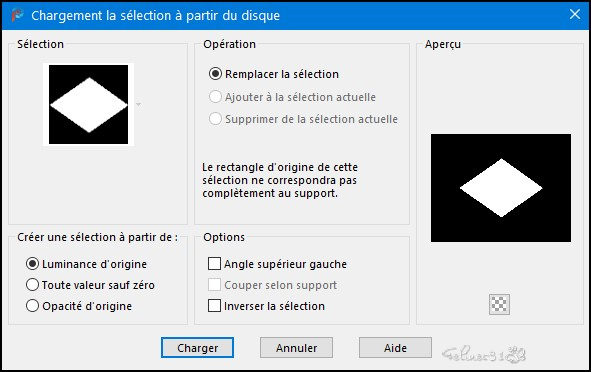Viewport: 591px width, 372px height.
Task: Click the Annuler button
Action: click(296, 348)
